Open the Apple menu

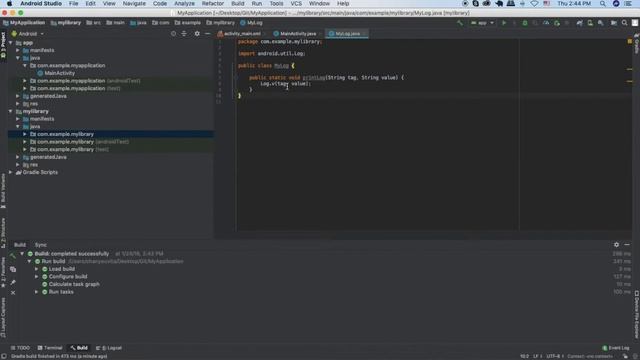coord(9,3)
